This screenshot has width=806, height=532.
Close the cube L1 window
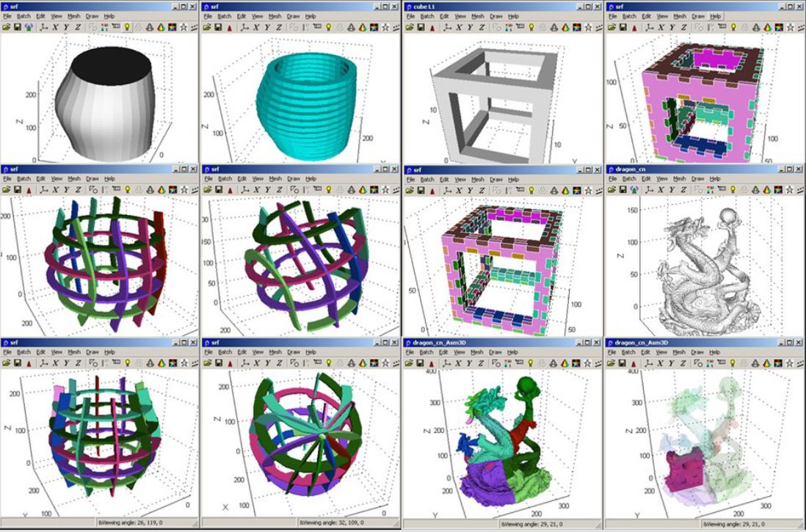tap(598, 6)
